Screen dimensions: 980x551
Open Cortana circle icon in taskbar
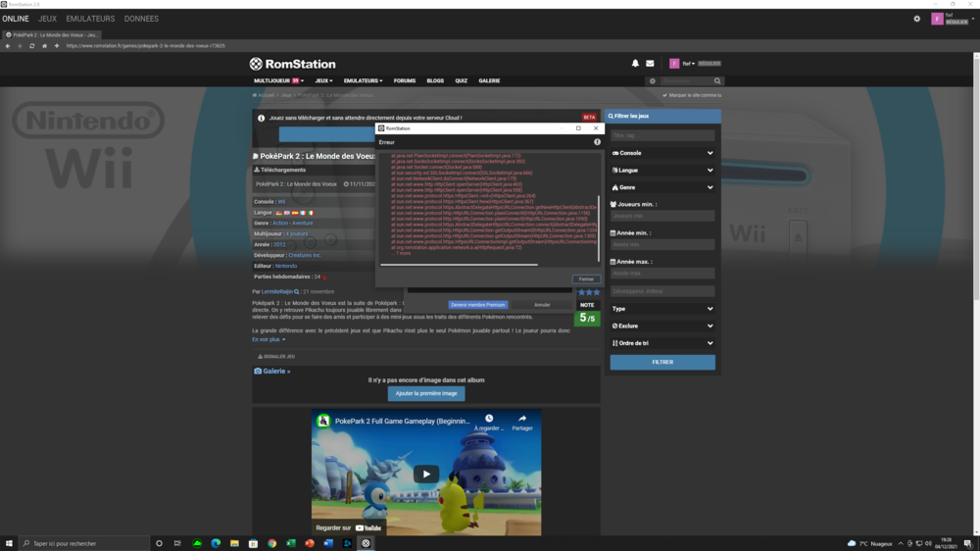tap(159, 543)
